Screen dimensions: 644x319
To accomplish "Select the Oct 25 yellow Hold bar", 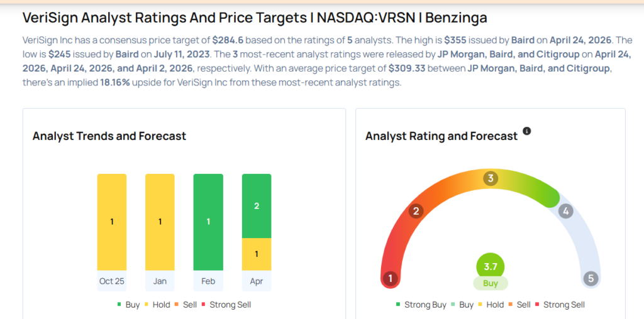I will (x=112, y=222).
